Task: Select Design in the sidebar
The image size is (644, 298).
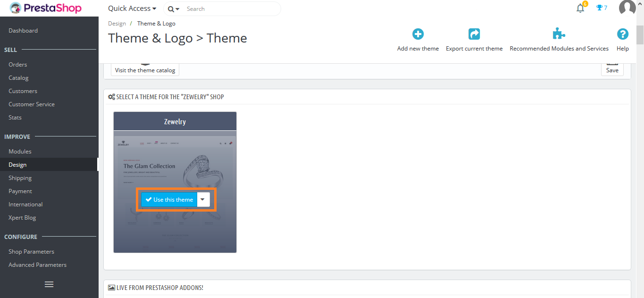Action: pyautogui.click(x=49, y=165)
